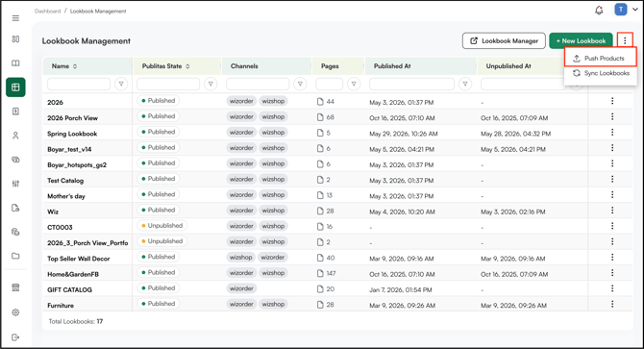This screenshot has height=349, width=644.
Task: Open row actions for 2026 Porch View
Action: pos(612,116)
